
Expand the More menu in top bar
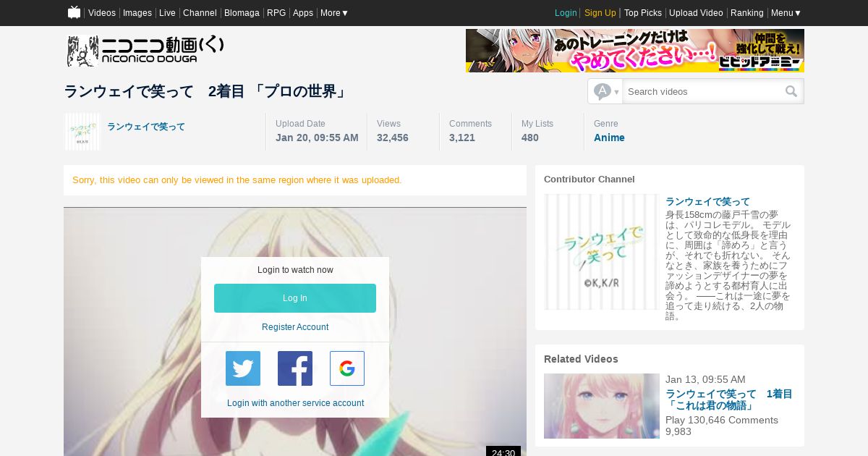(334, 13)
